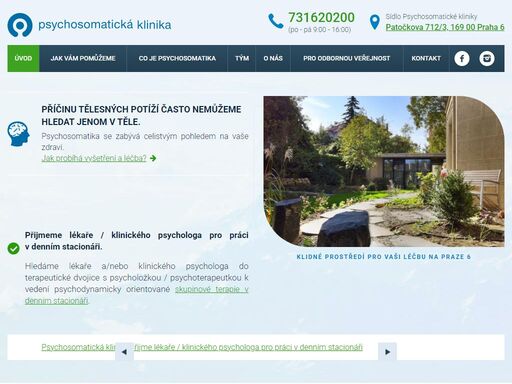Open Jak probíhá vyšetření a léčba link

pos(94,158)
